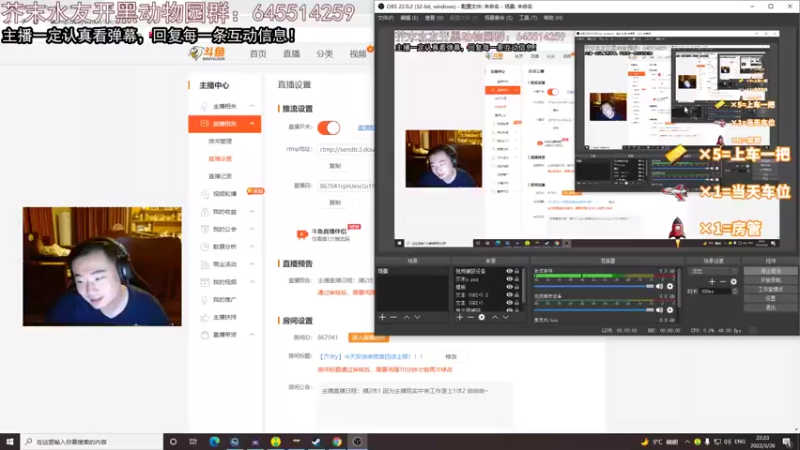Open the OBS 工具(T) menu

528,18
